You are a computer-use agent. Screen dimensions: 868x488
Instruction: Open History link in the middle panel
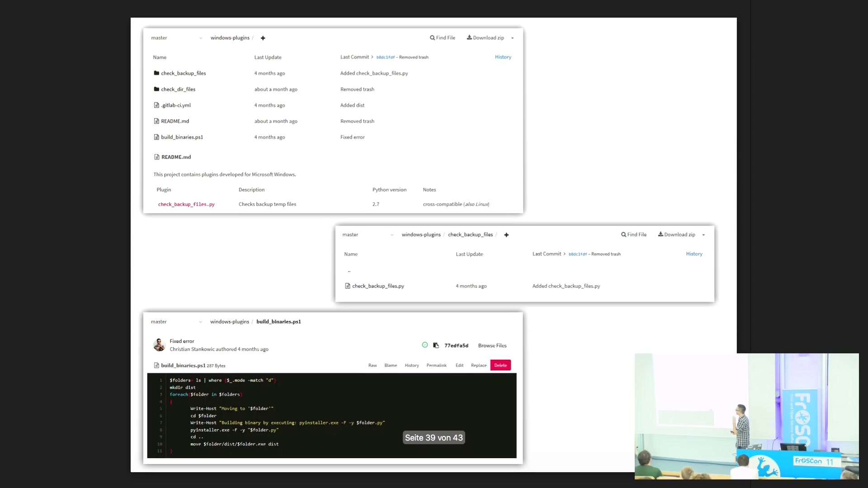click(694, 254)
